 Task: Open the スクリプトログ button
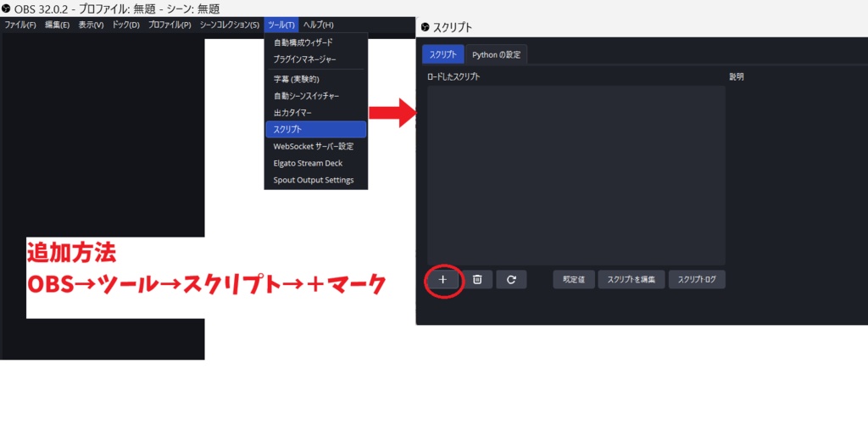coord(697,280)
